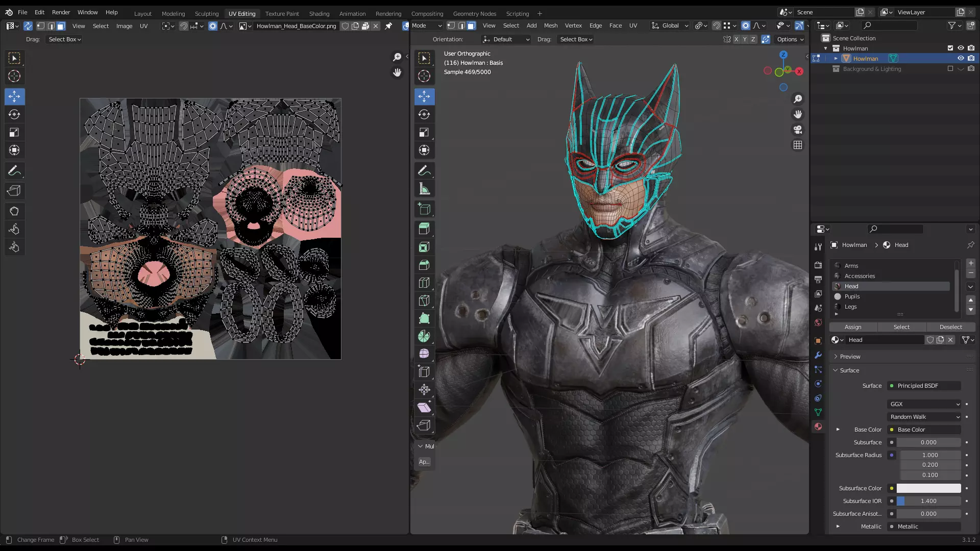Select the Arms material slot
This screenshot has width=980, height=551.
coord(891,266)
